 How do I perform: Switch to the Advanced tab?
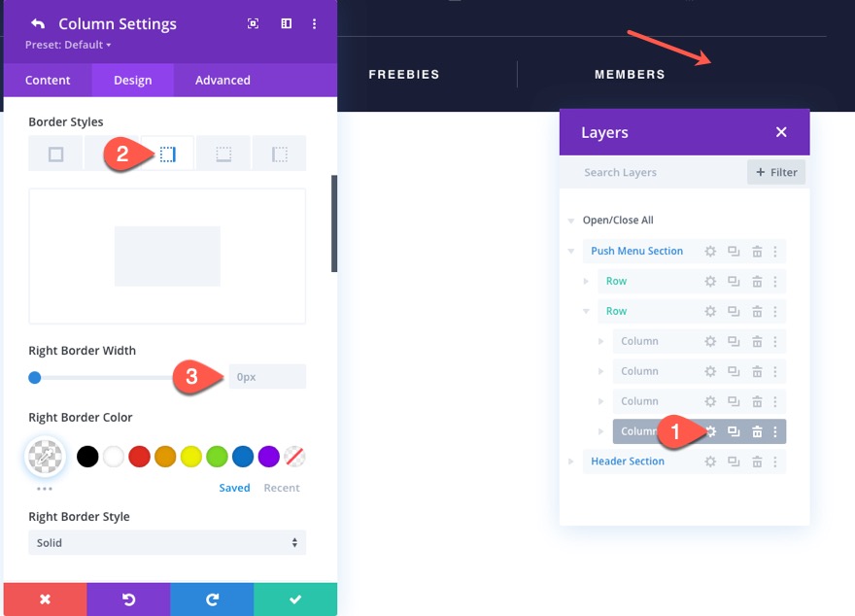pyautogui.click(x=222, y=80)
